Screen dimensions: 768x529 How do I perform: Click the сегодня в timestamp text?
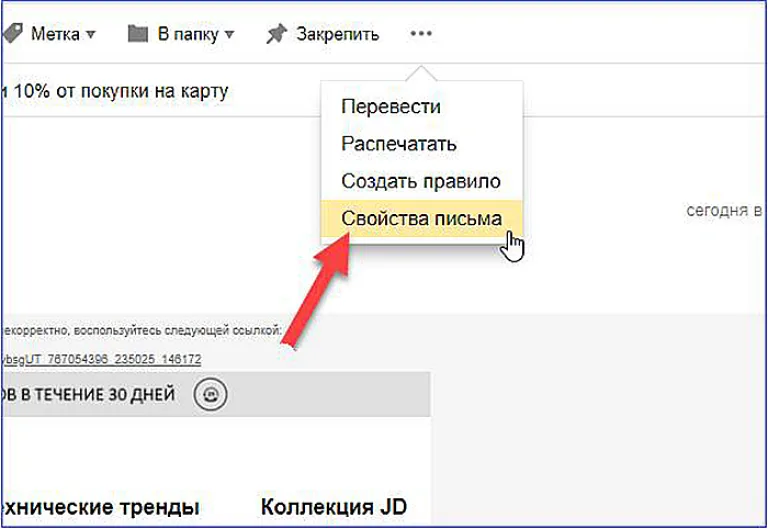point(724,210)
